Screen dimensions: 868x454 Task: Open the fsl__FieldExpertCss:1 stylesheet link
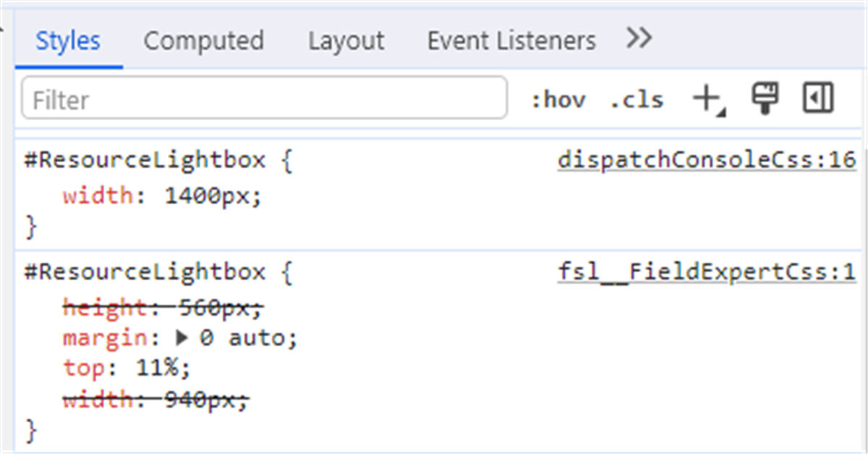[x=707, y=271]
